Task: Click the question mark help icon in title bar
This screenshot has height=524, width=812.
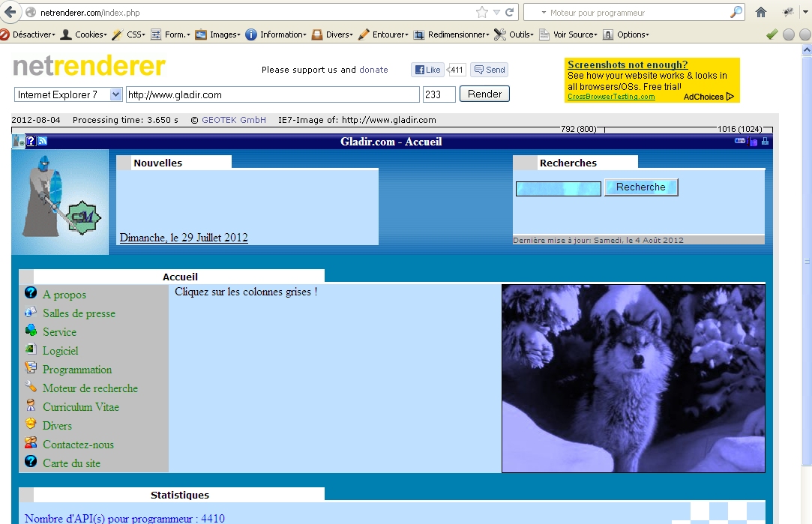Action: click(31, 140)
